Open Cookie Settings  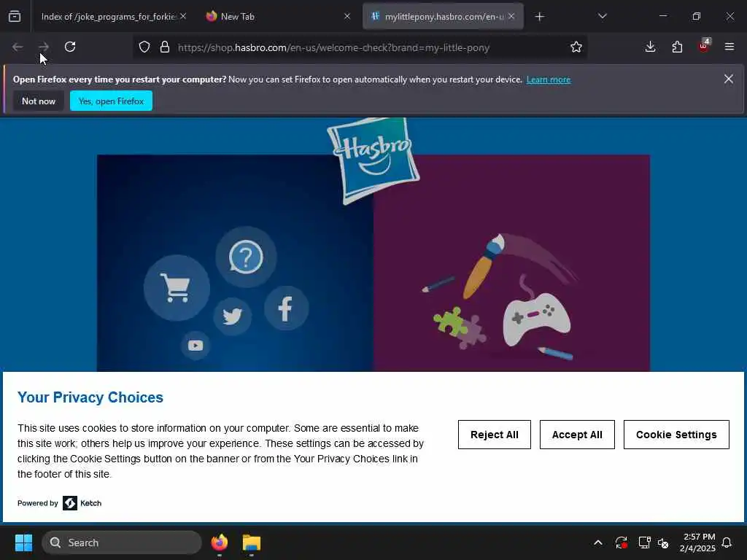(676, 435)
